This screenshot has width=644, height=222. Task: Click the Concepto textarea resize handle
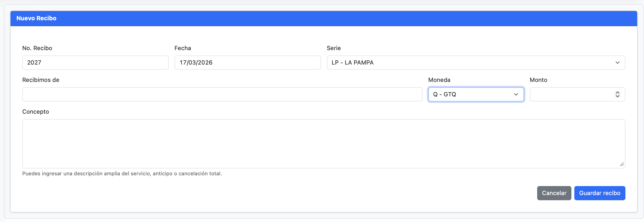622,164
